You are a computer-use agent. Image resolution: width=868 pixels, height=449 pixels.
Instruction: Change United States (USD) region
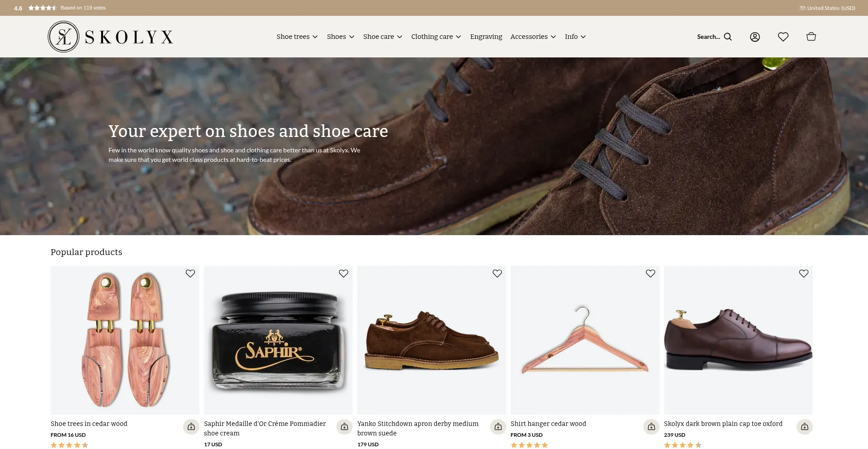[827, 8]
